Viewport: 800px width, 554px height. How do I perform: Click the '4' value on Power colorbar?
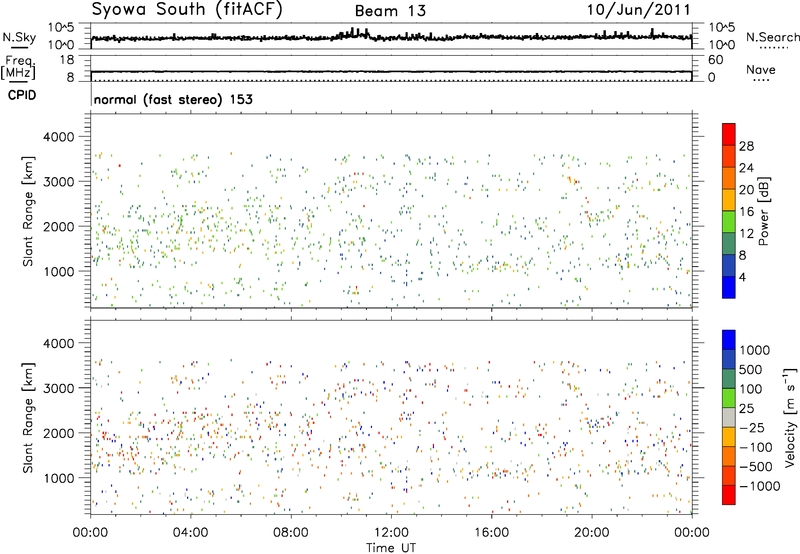tap(743, 277)
